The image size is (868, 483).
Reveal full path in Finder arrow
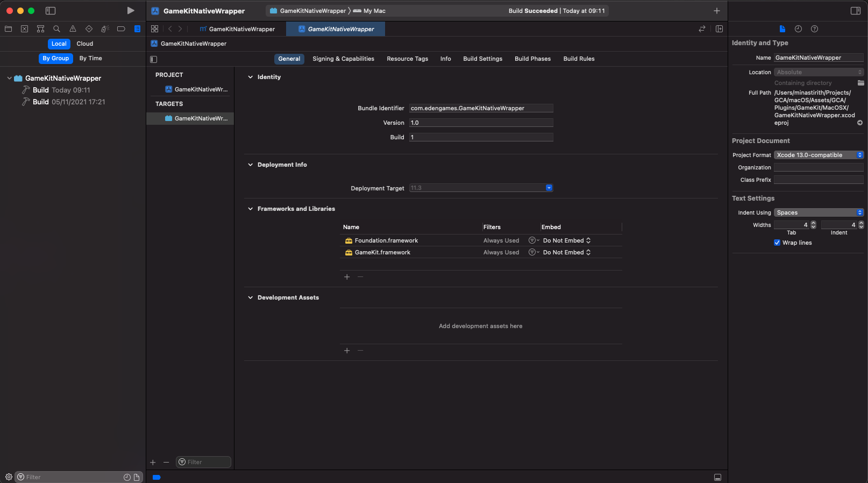click(860, 123)
